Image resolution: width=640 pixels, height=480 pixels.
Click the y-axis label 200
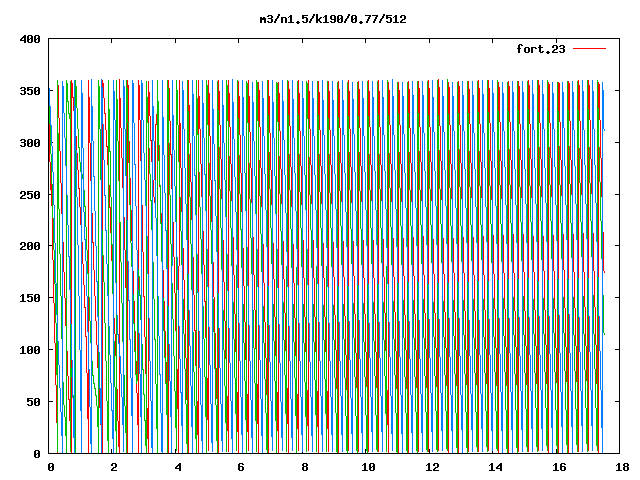pyautogui.click(x=30, y=246)
